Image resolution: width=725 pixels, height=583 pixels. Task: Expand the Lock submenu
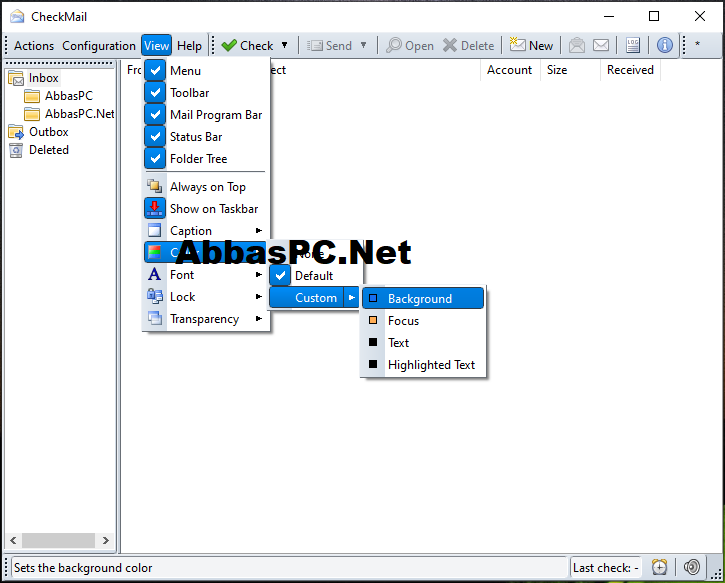pyautogui.click(x=205, y=297)
